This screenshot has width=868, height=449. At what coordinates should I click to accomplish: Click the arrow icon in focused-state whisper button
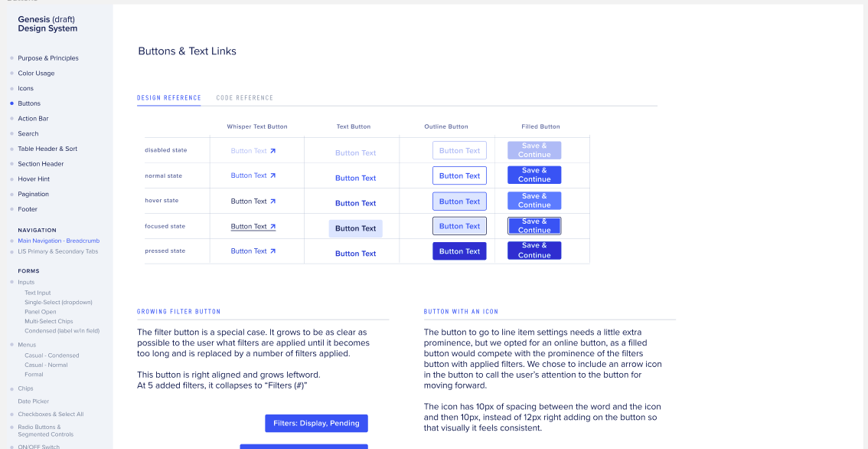pyautogui.click(x=272, y=226)
